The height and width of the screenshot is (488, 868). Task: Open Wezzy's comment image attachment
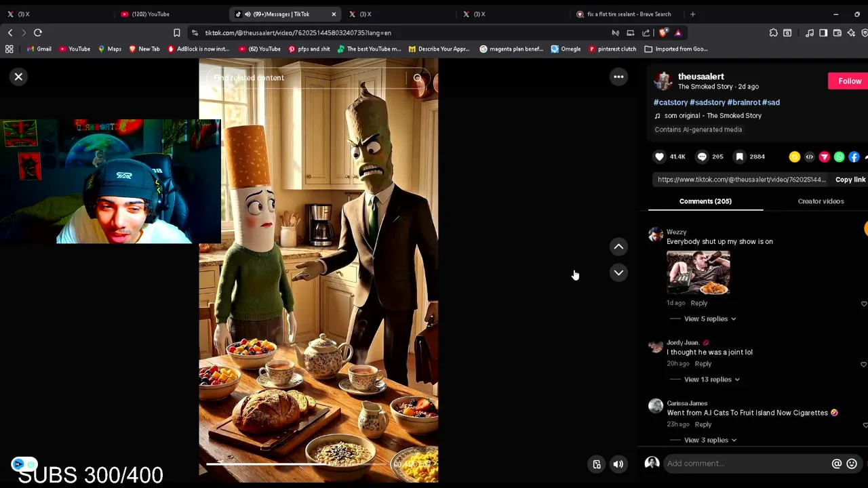point(698,272)
